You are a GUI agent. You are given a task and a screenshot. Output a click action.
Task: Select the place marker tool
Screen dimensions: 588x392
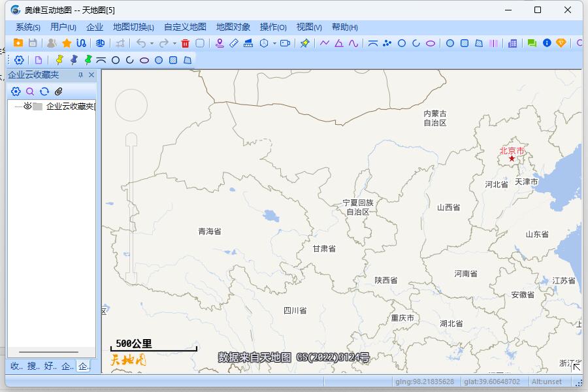tap(220, 44)
